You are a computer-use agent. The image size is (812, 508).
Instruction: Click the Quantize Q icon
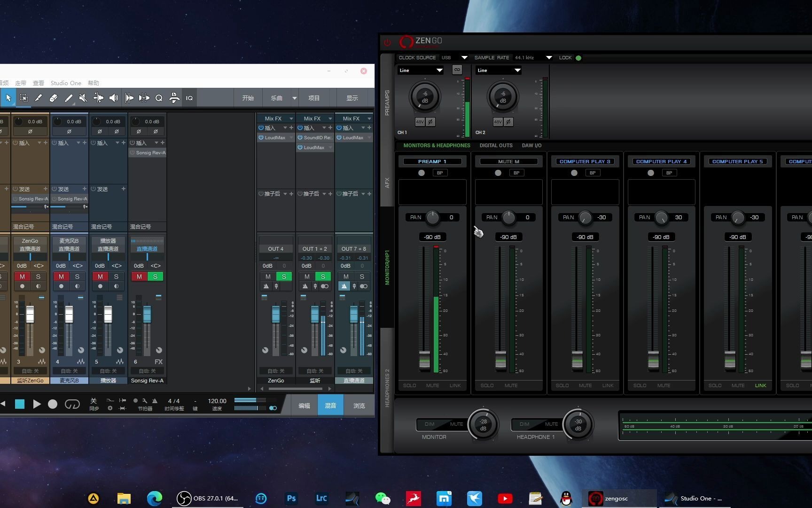point(159,98)
